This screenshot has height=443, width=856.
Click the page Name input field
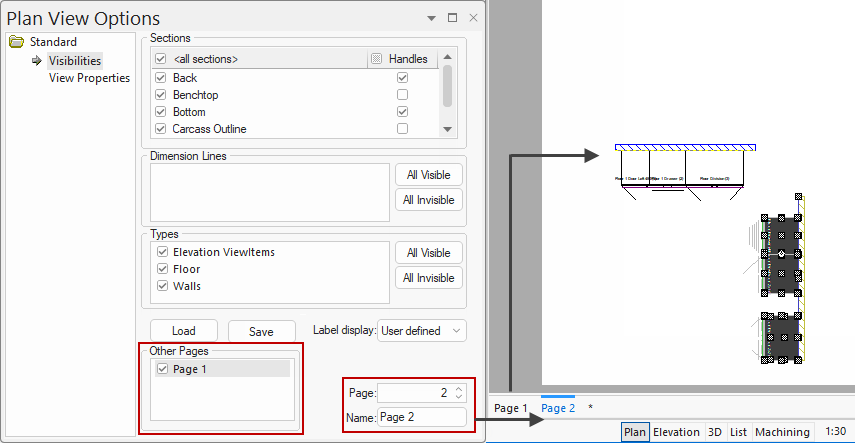[421, 417]
